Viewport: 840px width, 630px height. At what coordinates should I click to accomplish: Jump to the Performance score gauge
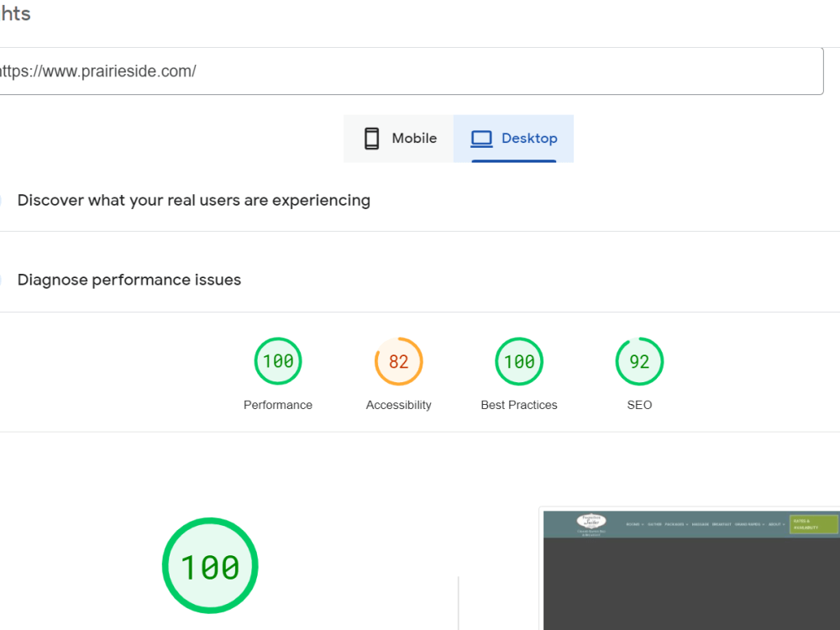pyautogui.click(x=278, y=361)
